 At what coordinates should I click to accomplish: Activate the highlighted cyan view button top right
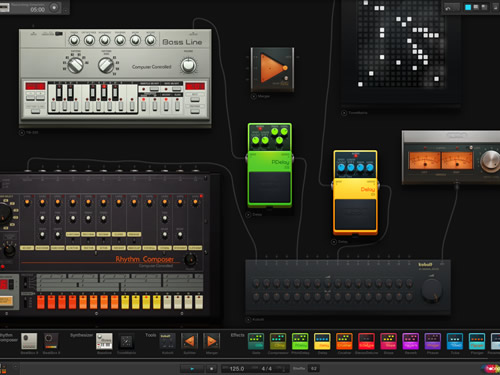coord(468,7)
